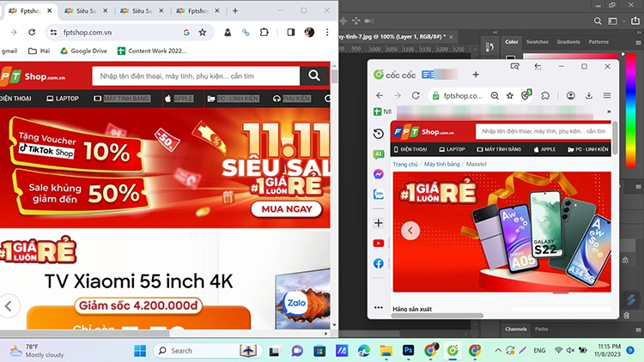644x362 pixels.
Task: Switch to Patterns tab in Photoshop
Action: (x=598, y=42)
